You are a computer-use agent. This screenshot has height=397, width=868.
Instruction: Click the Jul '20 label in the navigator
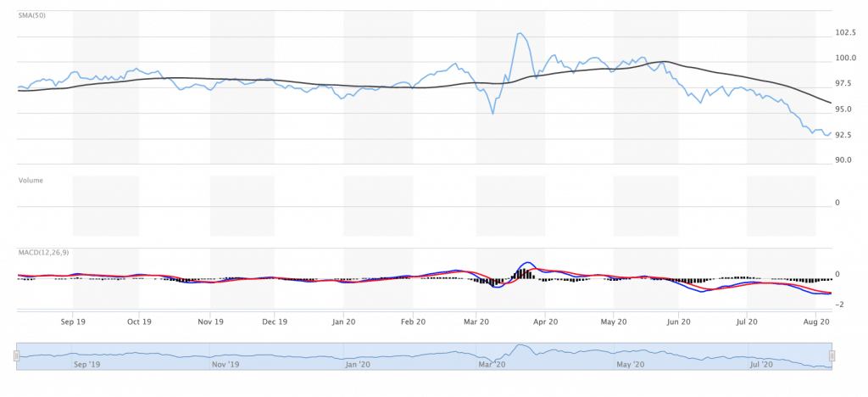coord(762,364)
